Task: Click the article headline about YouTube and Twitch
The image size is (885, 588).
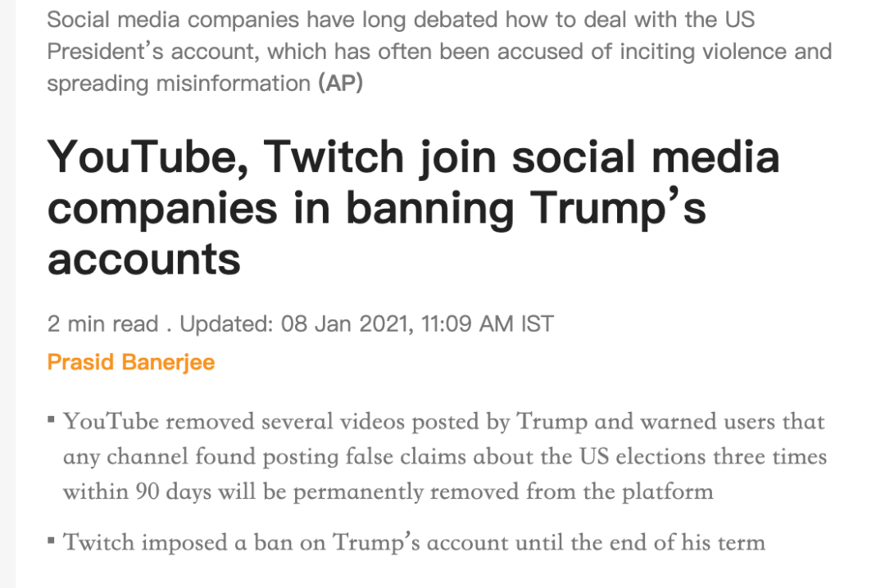Action: 414,208
